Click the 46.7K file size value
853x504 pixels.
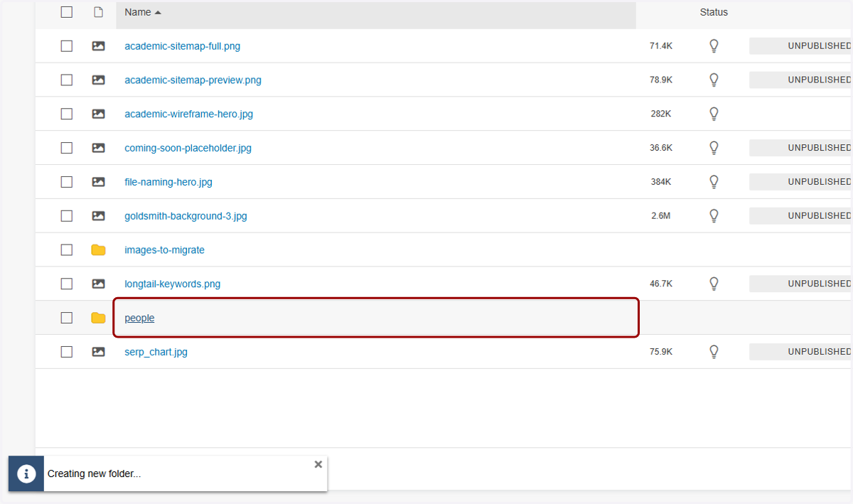click(x=661, y=284)
